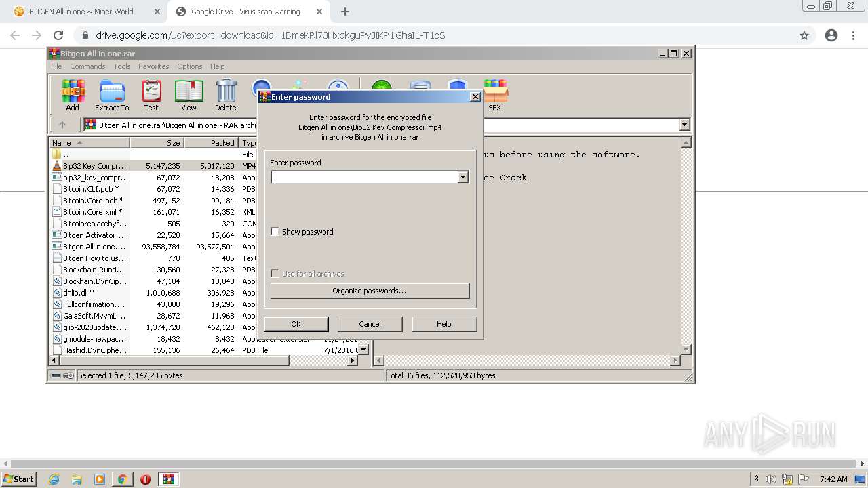Open the Commands menu
Image resolution: width=868 pixels, height=488 pixels.
point(87,66)
